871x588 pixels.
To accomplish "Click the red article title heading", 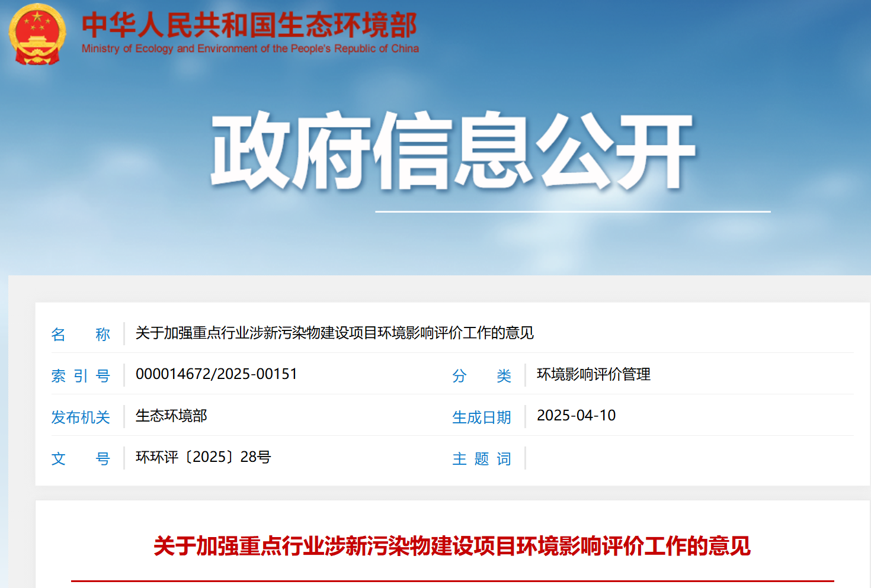I will coord(452,546).
